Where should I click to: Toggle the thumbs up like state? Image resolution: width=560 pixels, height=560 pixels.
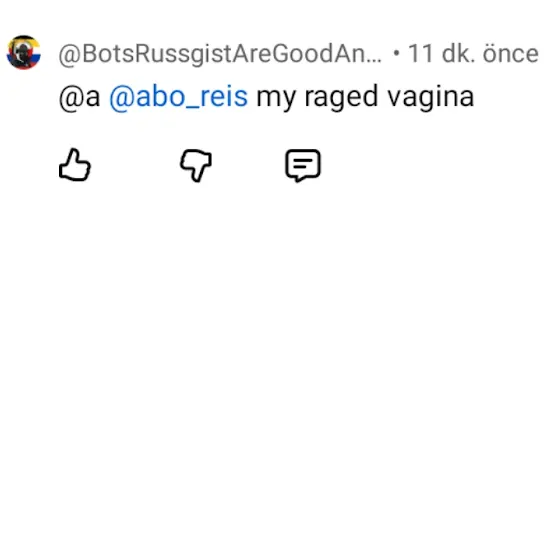[75, 165]
